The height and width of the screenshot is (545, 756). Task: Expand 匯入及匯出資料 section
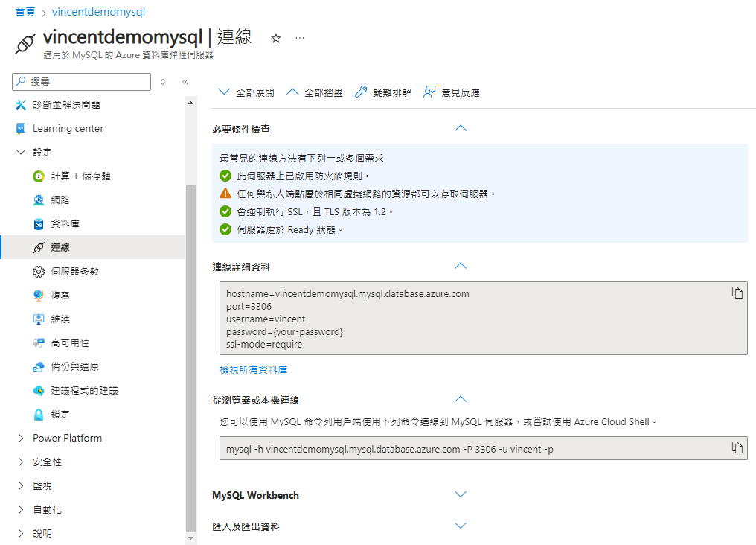pyautogui.click(x=461, y=526)
